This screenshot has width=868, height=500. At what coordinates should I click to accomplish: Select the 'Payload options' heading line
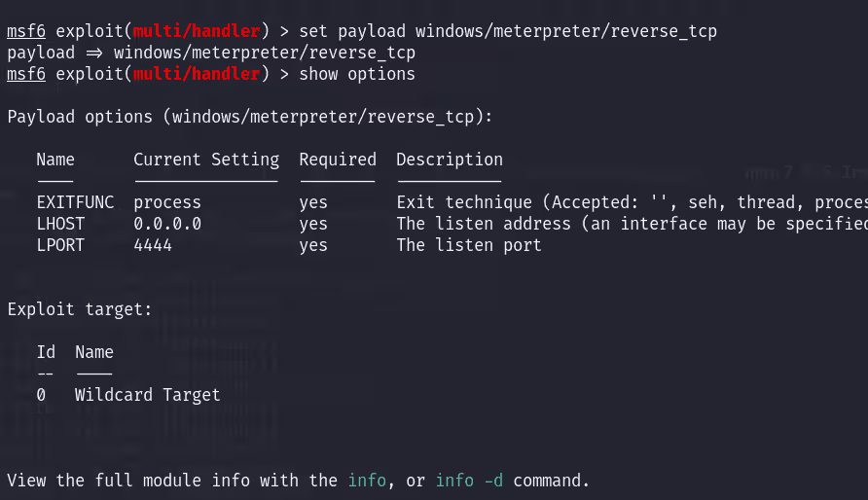(250, 117)
